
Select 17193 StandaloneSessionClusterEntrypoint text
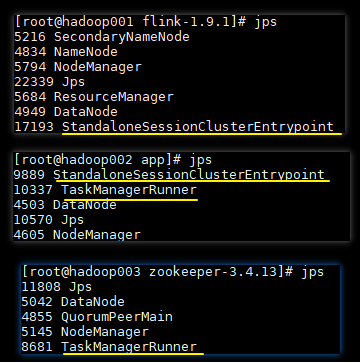coord(174,127)
